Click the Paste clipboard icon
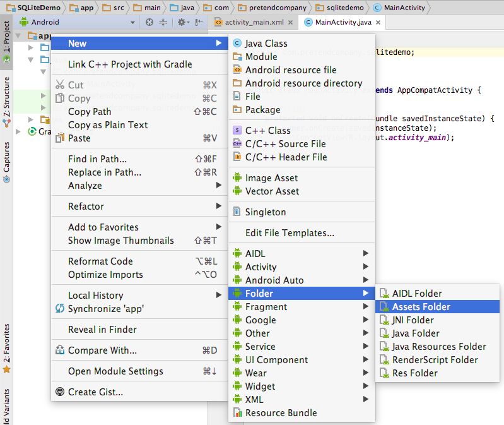This screenshot has height=425, width=504. pos(60,138)
